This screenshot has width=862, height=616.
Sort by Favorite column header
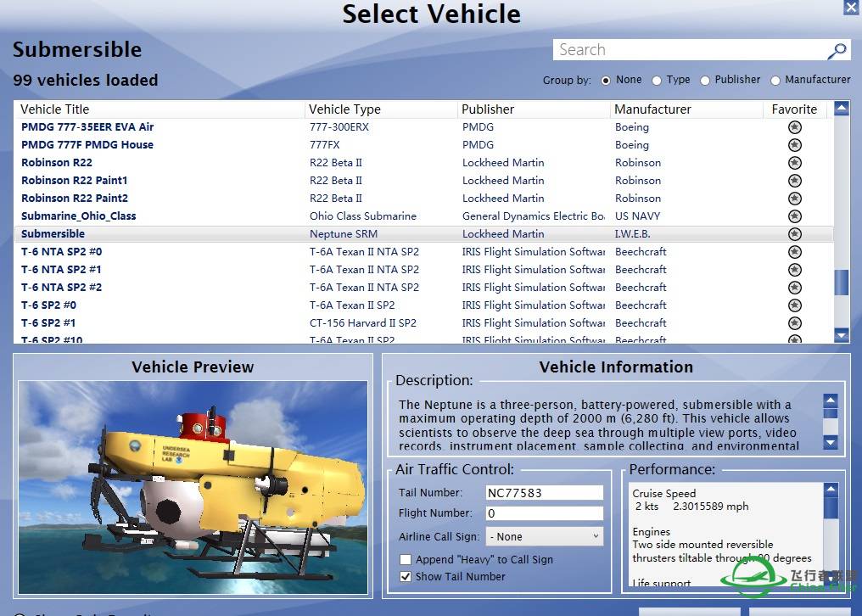[x=794, y=109]
